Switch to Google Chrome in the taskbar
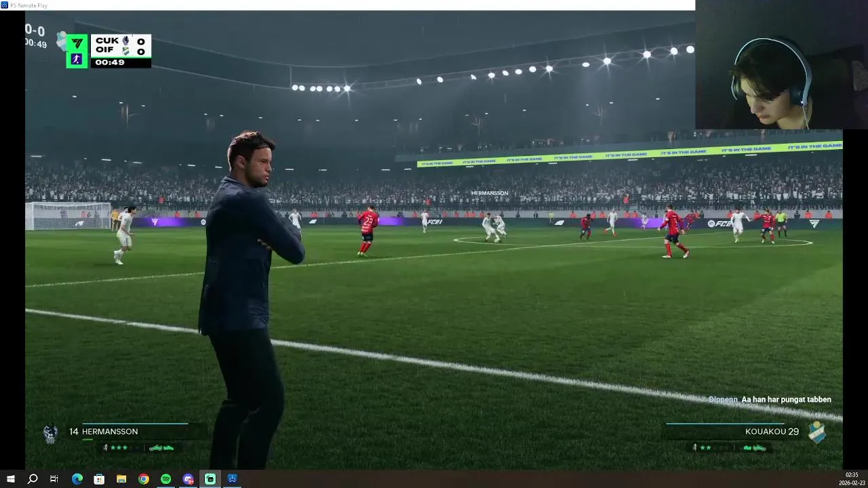 pyautogui.click(x=144, y=479)
